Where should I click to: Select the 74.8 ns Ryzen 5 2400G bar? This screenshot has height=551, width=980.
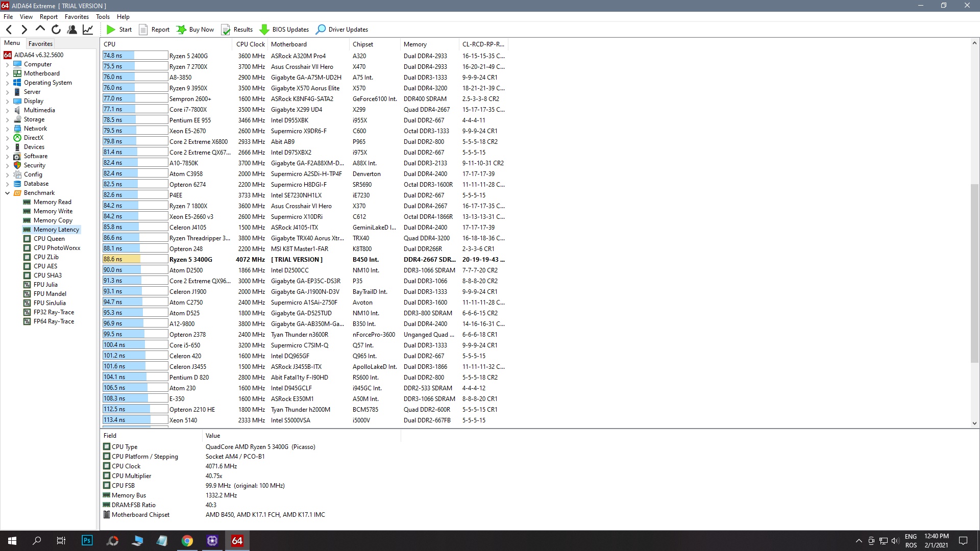click(135, 56)
